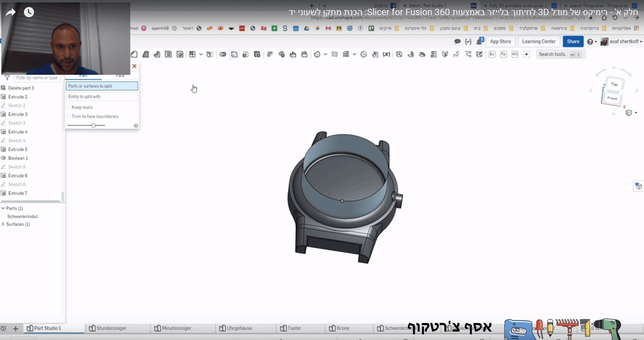Open the Help menu dropdown
Image resolution: width=644 pixels, height=340 pixels.
coord(592,42)
